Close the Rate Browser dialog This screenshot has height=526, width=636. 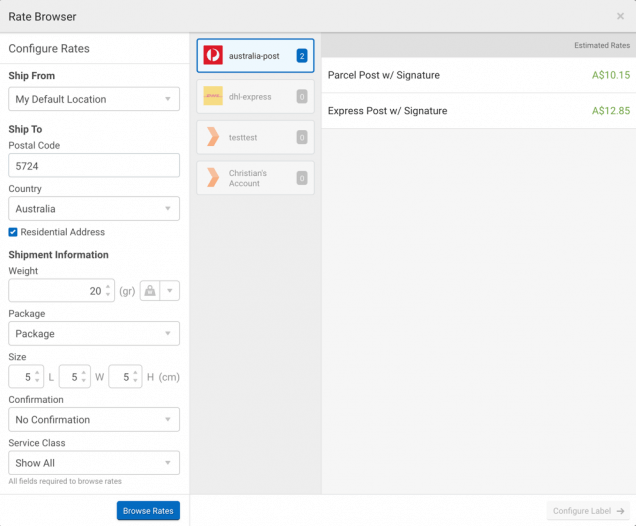tap(620, 16)
